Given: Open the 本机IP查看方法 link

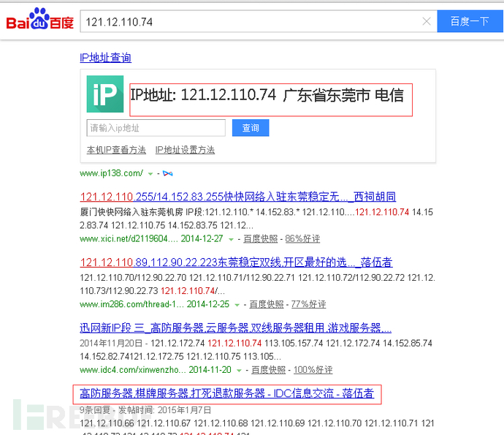Looking at the screenshot, I should point(116,150).
